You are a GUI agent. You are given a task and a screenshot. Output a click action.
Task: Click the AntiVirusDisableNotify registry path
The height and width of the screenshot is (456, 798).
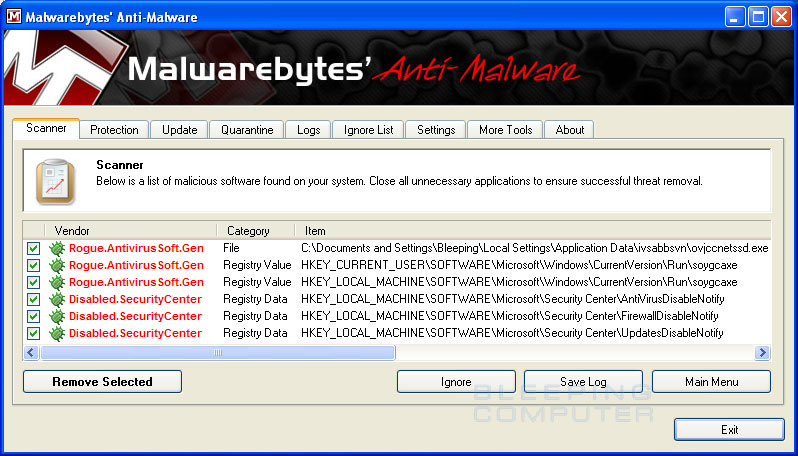pyautogui.click(x=512, y=299)
